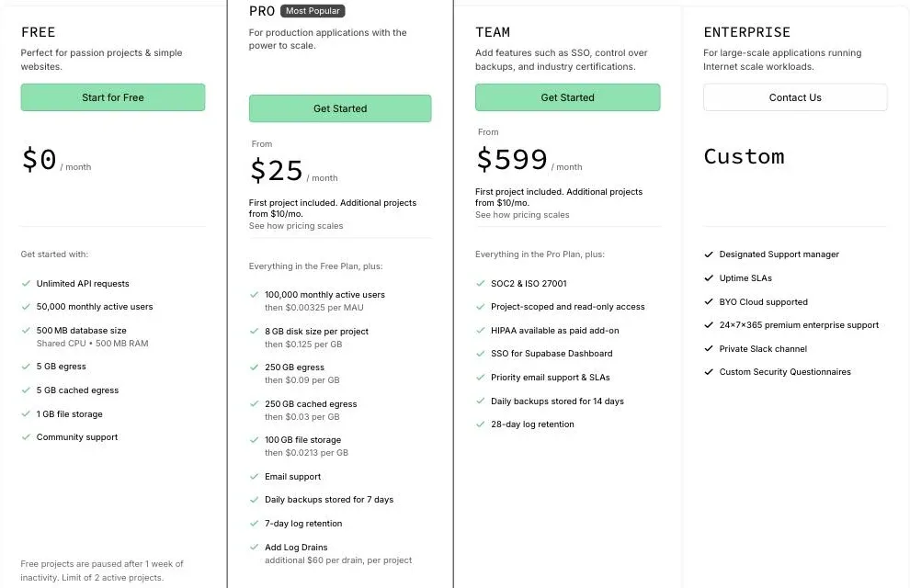This screenshot has width=910, height=588.
Task: Click checkmark next to BYO Cloud supported
Action: tap(709, 301)
